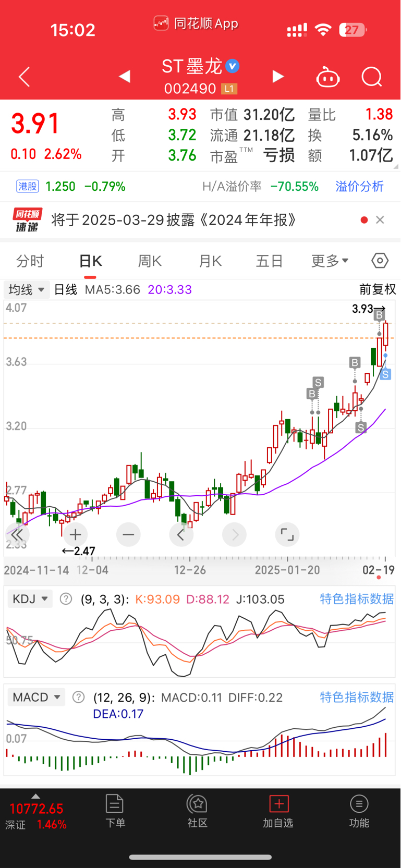Open the 均线 indicator dropdown

tap(27, 289)
